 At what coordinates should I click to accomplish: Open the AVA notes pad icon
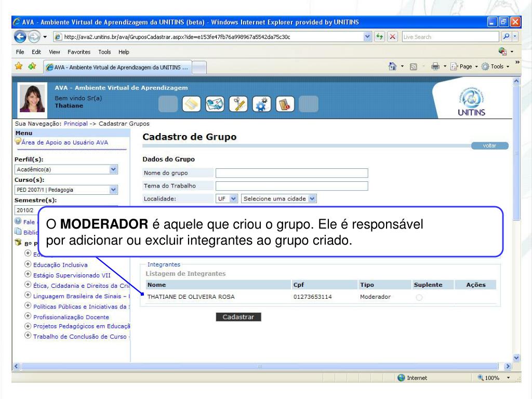click(191, 104)
